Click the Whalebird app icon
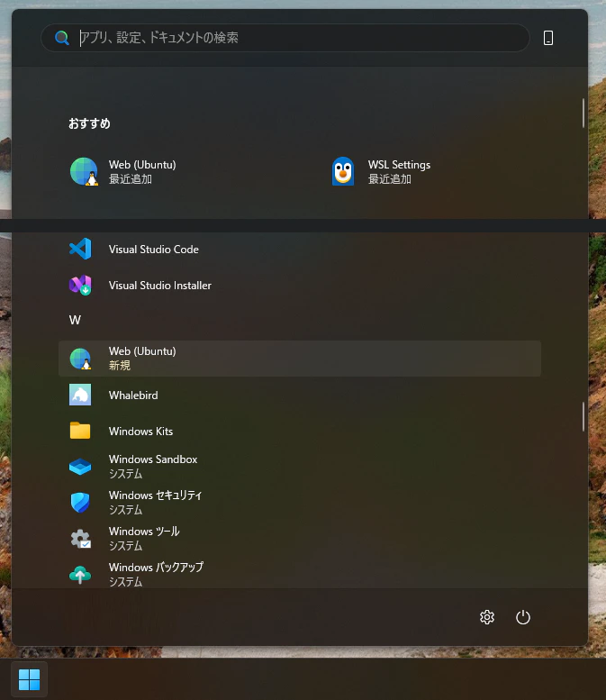 80,395
